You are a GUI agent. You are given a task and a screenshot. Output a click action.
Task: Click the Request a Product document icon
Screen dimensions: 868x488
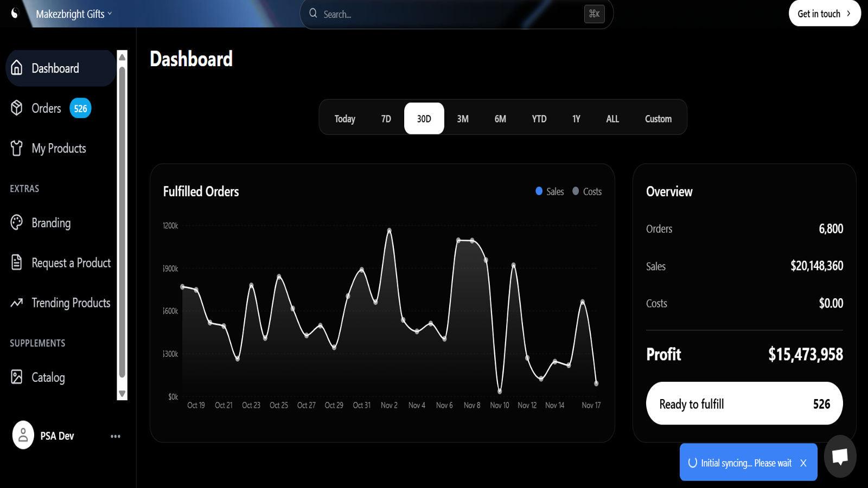coord(17,262)
